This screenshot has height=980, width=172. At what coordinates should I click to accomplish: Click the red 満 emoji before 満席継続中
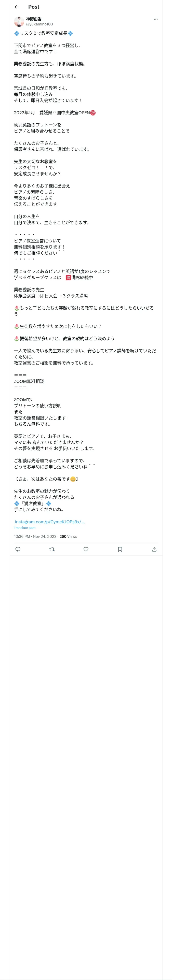click(x=68, y=277)
